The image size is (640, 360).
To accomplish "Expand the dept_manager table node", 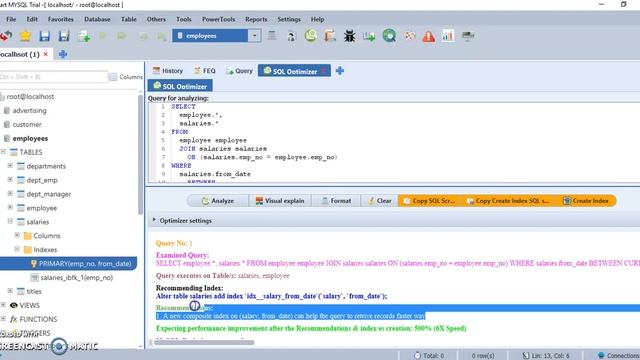I will coord(10,193).
